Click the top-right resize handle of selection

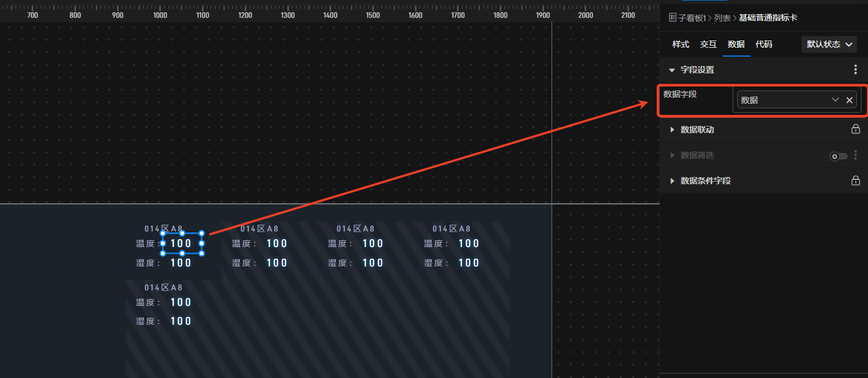pyautogui.click(x=201, y=233)
